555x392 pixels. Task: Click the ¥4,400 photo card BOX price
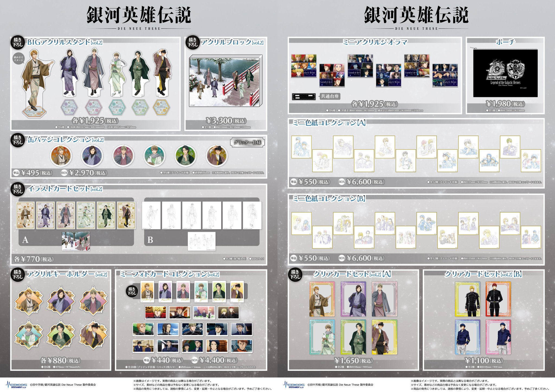point(219,360)
